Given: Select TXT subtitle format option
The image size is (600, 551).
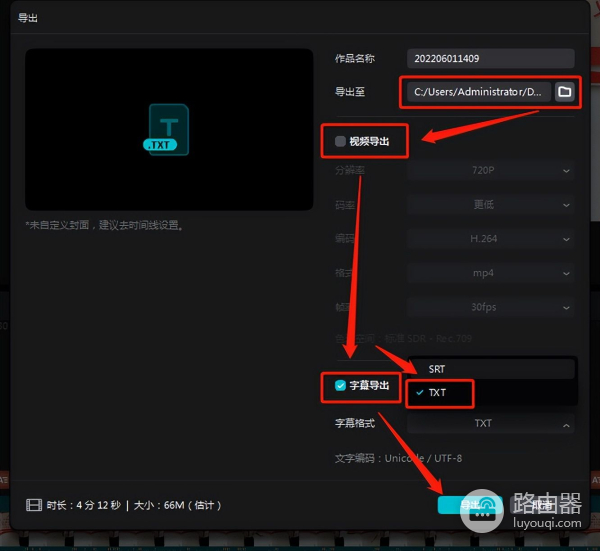Looking at the screenshot, I should (x=491, y=393).
